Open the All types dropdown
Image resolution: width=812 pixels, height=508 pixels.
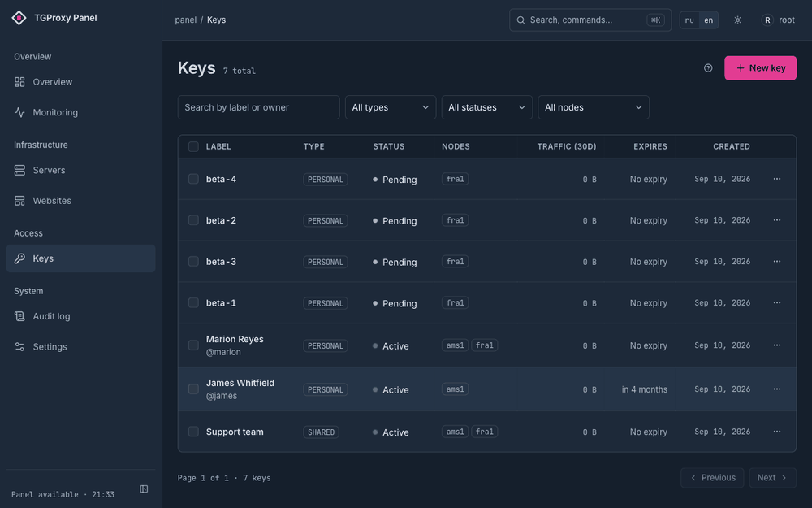(x=391, y=107)
